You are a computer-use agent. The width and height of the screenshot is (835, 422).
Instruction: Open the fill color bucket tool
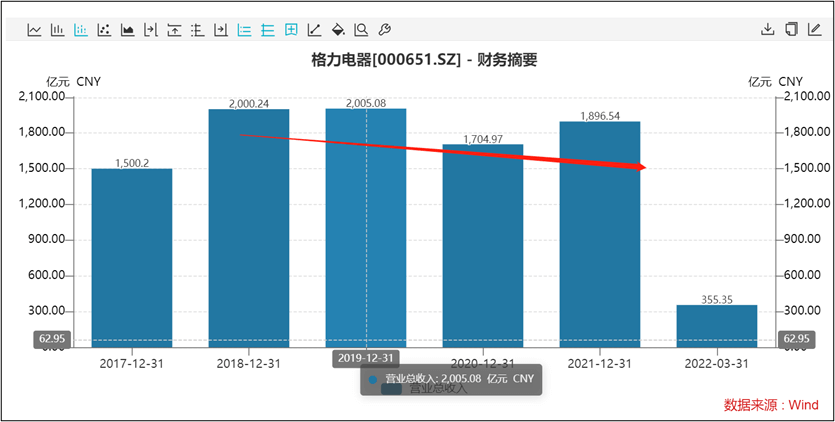pos(338,30)
